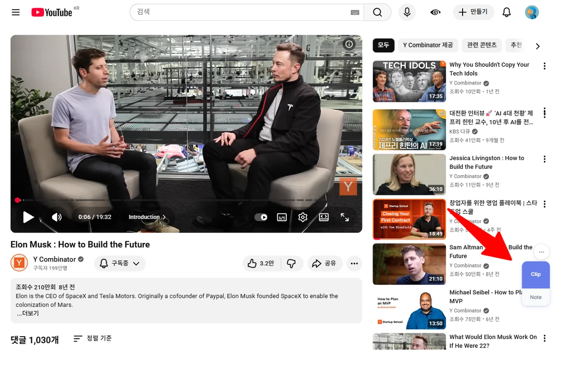The width and height of the screenshot is (588, 368).
Task: Click the video title 'Elon Musk : How to Build the Future'
Action: pyautogui.click(x=80, y=244)
